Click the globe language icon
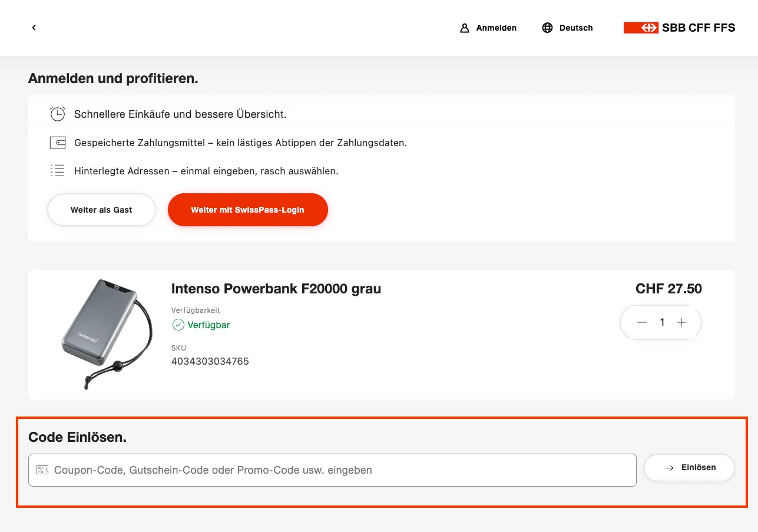 (547, 28)
